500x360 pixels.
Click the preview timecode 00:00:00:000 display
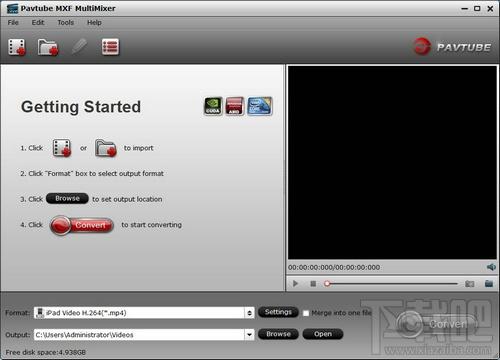point(334,267)
